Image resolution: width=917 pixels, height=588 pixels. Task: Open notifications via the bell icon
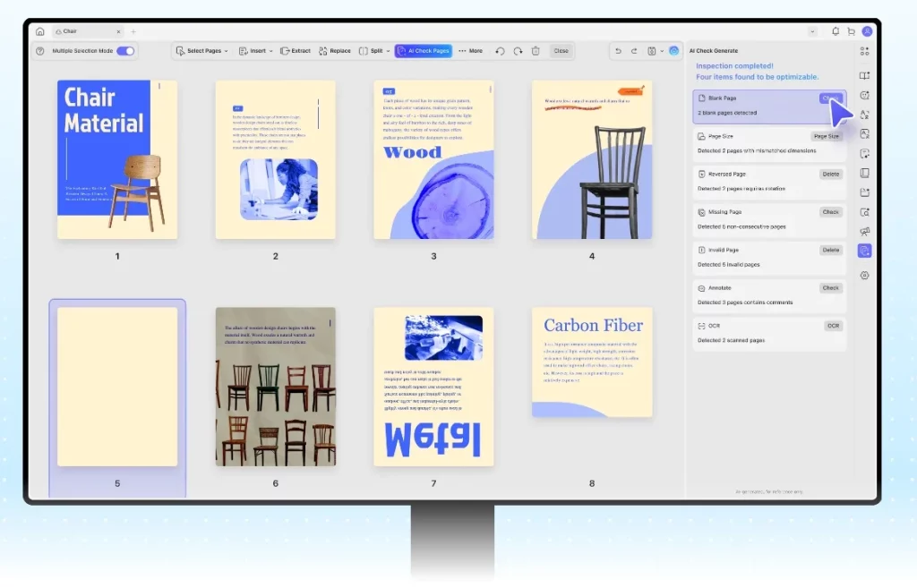click(x=836, y=31)
